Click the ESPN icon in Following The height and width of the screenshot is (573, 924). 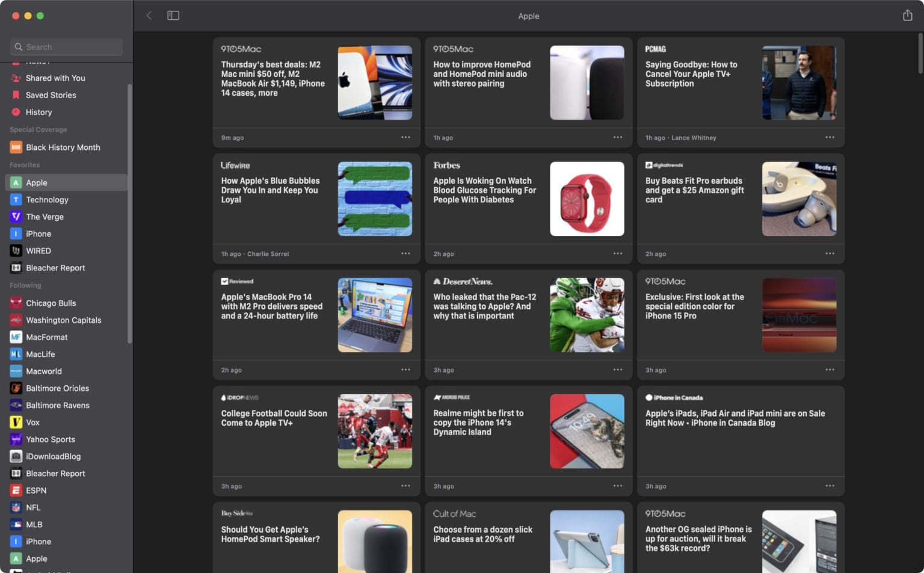(x=15, y=491)
